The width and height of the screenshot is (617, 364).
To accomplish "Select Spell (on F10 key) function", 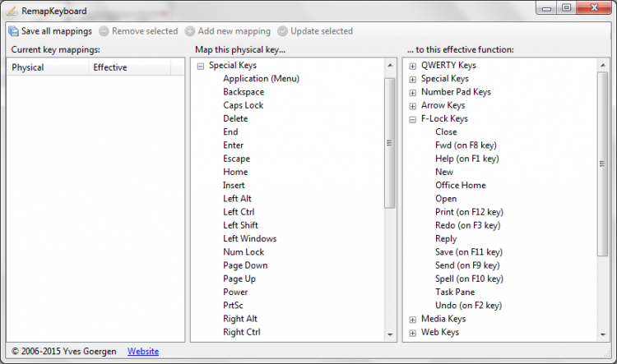I will point(469,279).
